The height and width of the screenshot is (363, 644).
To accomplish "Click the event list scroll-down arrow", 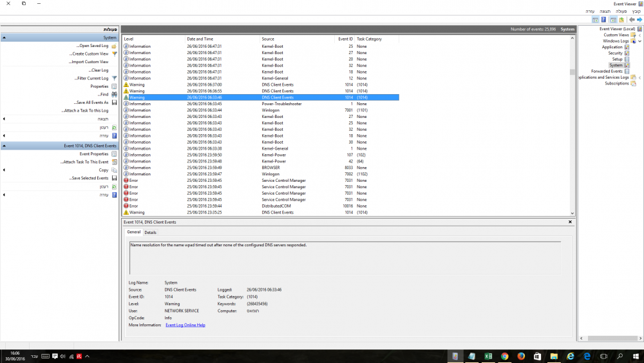I will tap(572, 213).
